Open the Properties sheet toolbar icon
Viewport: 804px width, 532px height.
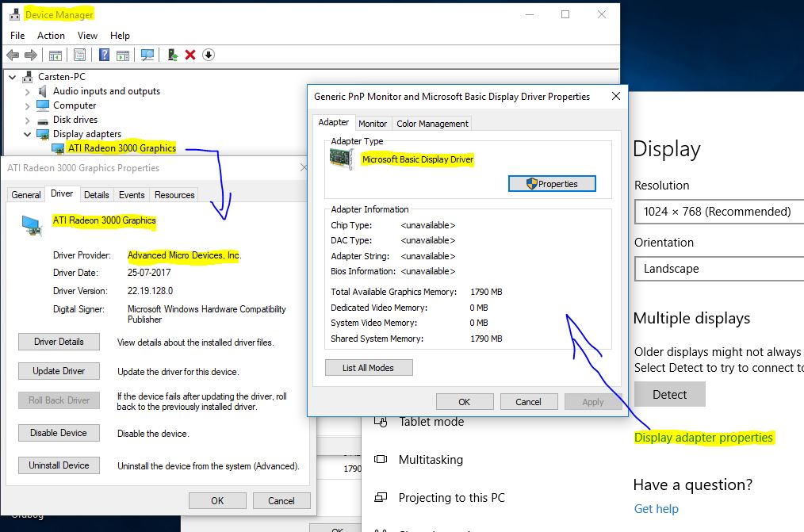(x=79, y=55)
